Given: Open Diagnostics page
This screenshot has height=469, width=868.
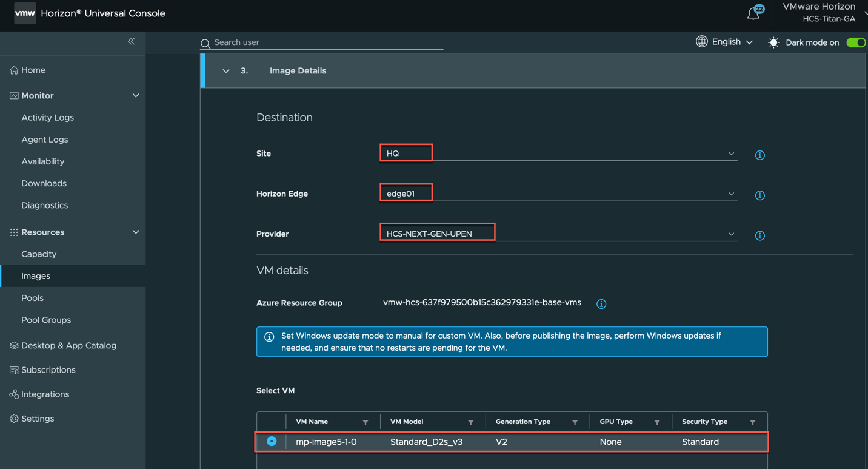Looking at the screenshot, I should (45, 205).
